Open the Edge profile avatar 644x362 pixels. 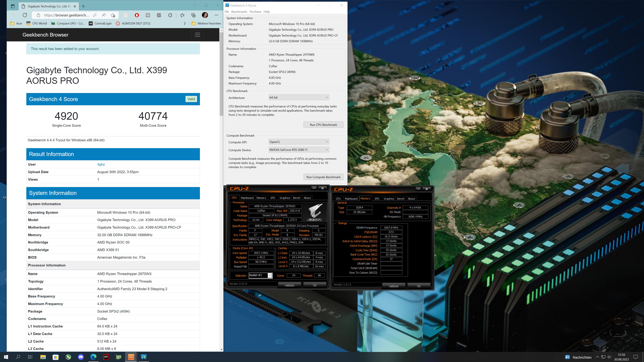click(x=205, y=15)
